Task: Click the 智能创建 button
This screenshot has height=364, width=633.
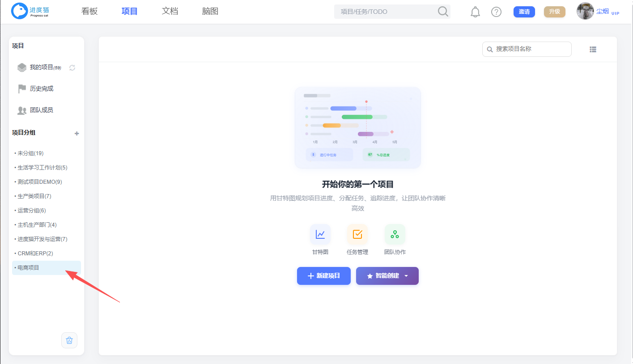Action: tap(387, 276)
